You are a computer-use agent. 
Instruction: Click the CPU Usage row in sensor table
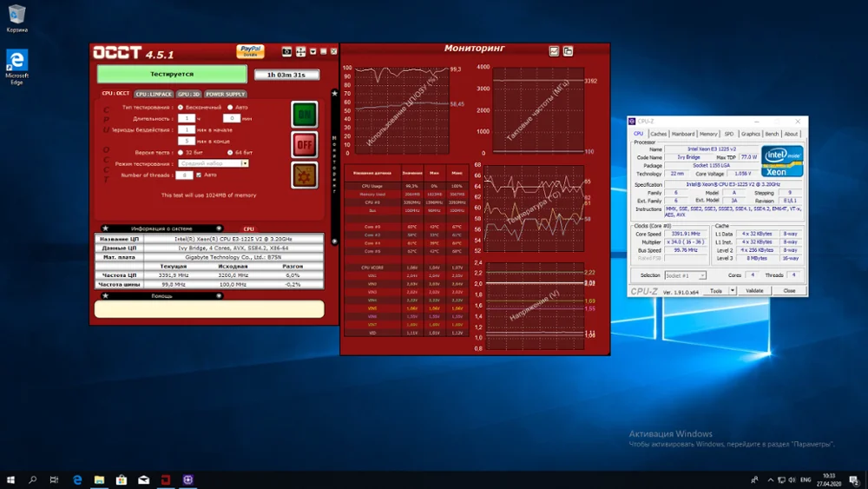pos(406,186)
